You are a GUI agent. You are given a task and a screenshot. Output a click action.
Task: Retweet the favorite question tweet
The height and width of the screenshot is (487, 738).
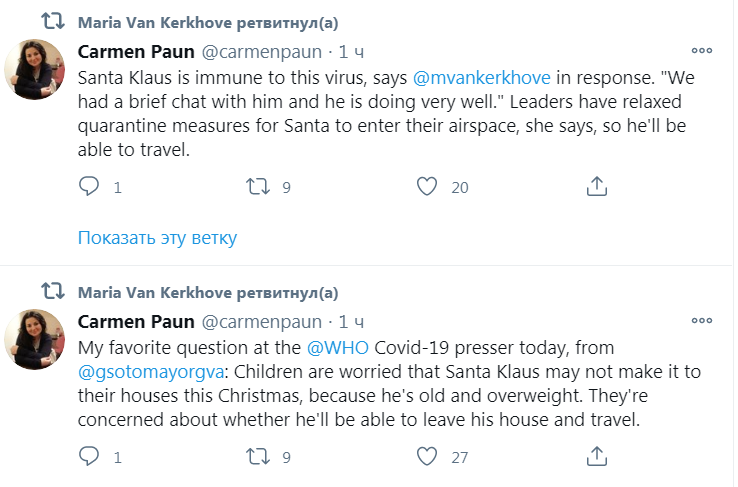[258, 457]
